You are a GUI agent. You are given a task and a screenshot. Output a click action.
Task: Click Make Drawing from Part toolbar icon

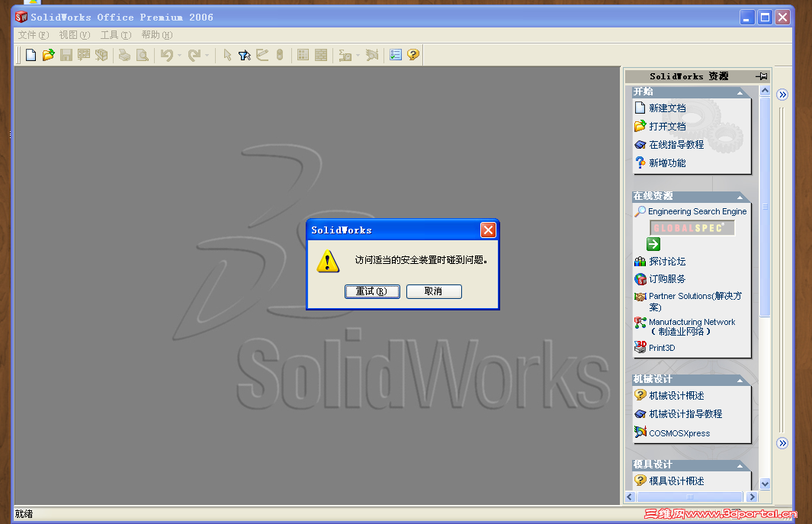pos(84,55)
